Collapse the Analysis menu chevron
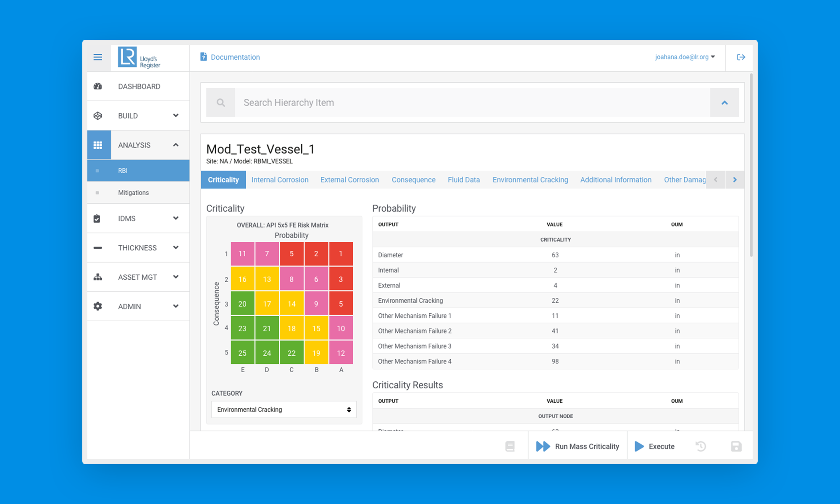The height and width of the screenshot is (504, 840). click(x=176, y=145)
